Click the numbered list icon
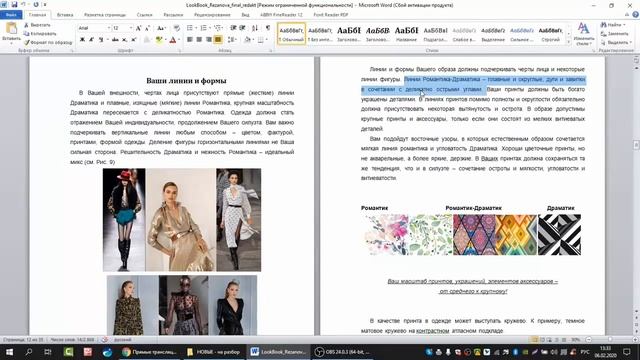 click(203, 28)
